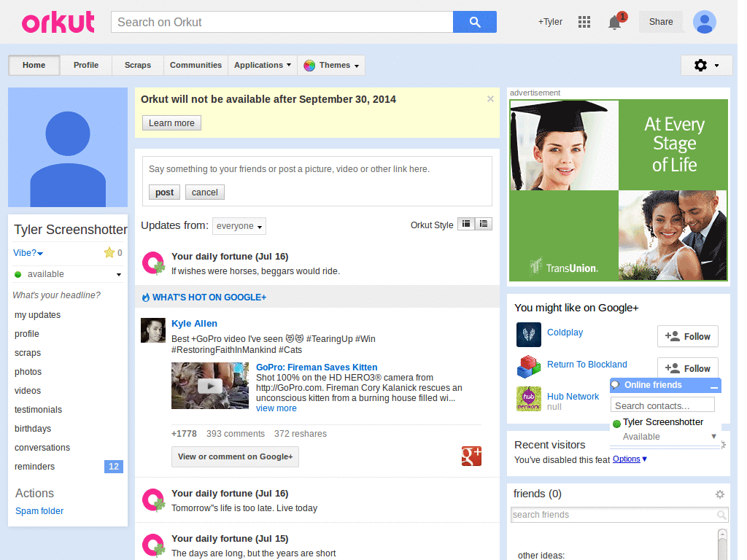Click the other ideas list scrollbar
Image resolution: width=747 pixels, height=560 pixels.
coord(722,544)
